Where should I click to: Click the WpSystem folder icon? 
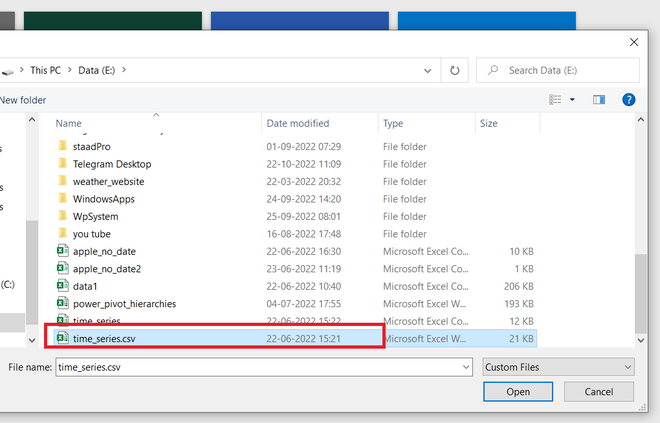pos(63,216)
